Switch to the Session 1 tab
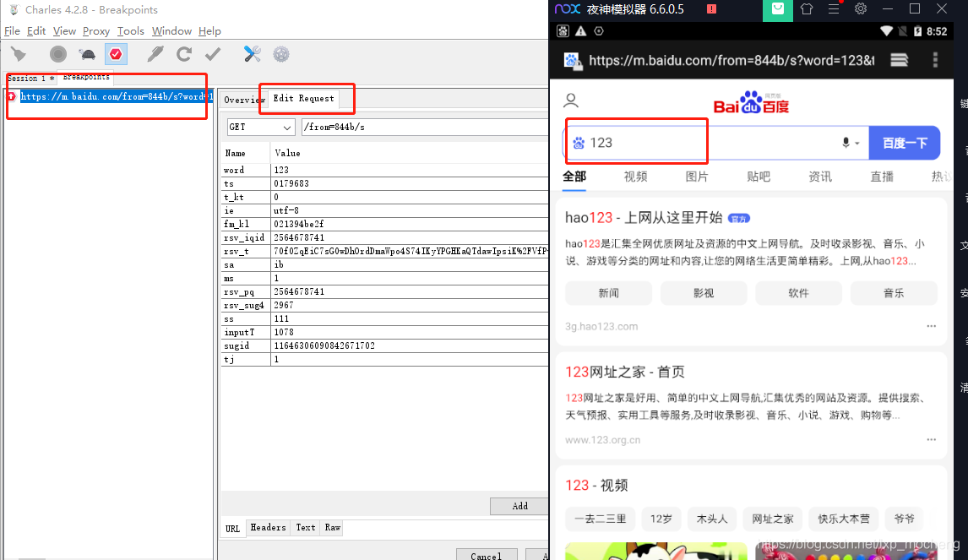Viewport: 968px width, 560px height. point(31,79)
